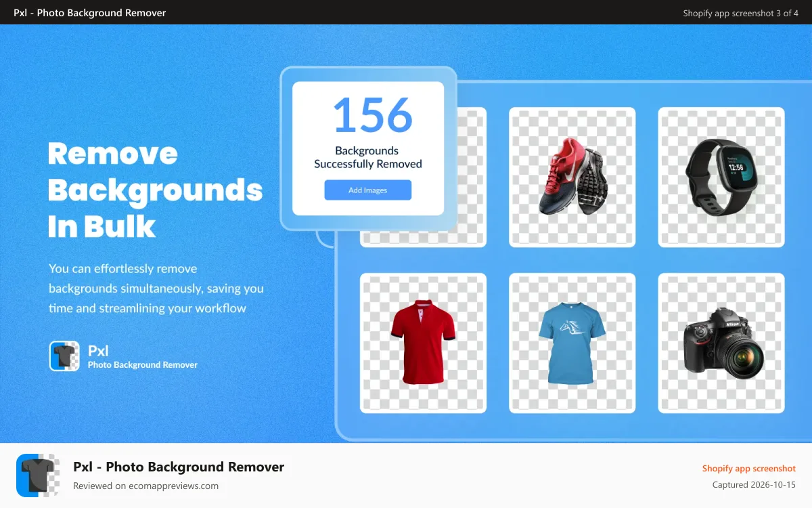
Task: Click the effortlessly remove backgrounds description paragraph
Action: (x=156, y=289)
